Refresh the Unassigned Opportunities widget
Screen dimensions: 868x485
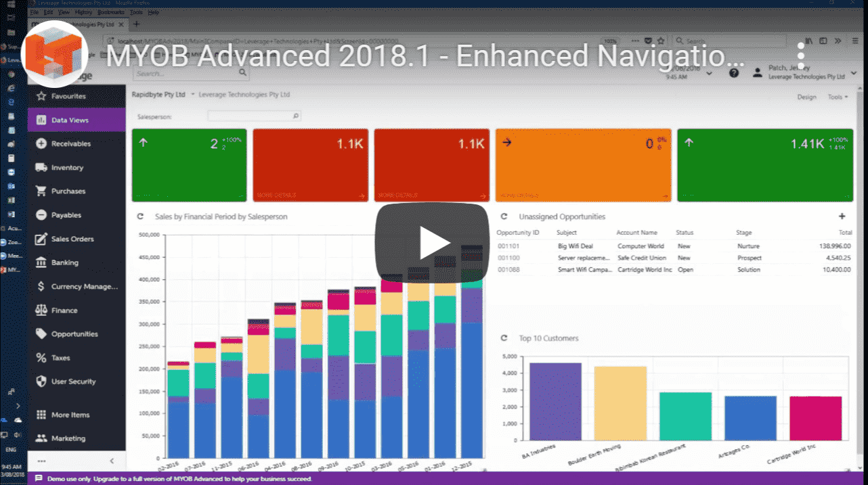pyautogui.click(x=504, y=216)
